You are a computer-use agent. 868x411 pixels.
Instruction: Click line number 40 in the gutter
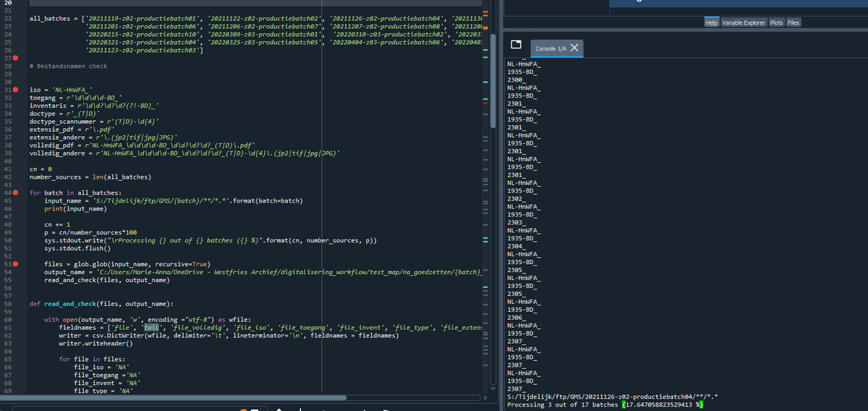coord(7,161)
